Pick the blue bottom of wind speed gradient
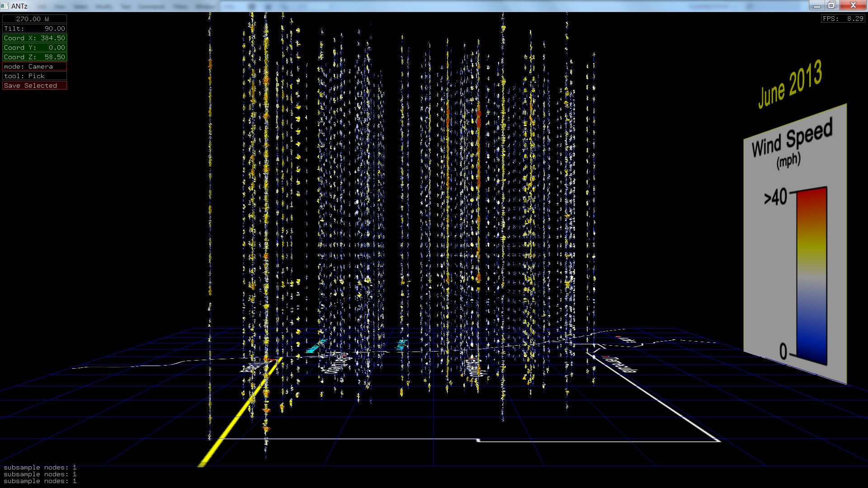 click(x=812, y=348)
